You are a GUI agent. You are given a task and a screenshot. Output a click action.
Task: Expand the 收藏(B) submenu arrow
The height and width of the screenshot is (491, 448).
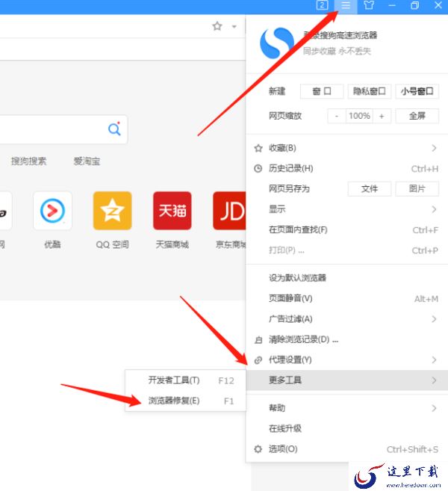(x=434, y=148)
